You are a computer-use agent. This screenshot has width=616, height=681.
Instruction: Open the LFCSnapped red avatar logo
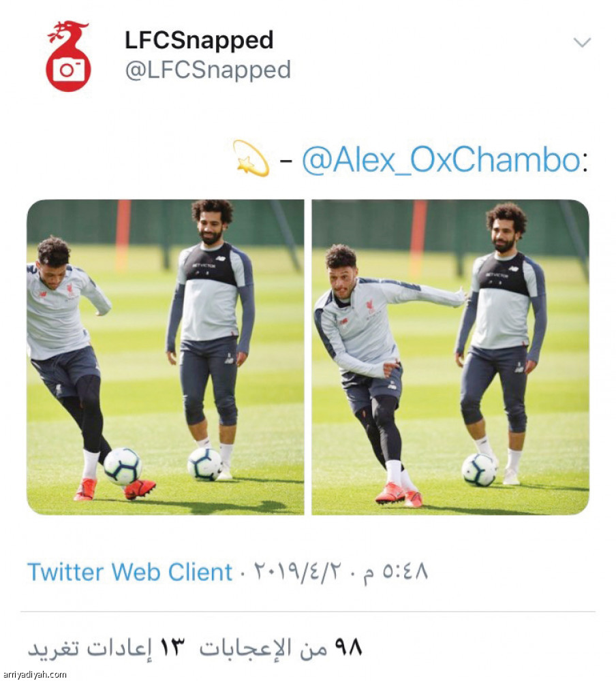point(68,56)
